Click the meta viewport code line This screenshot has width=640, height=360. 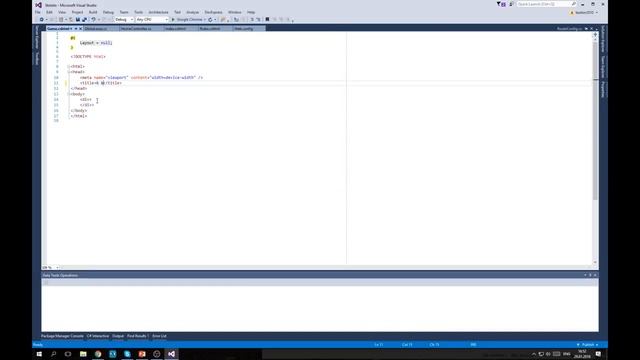point(141,77)
